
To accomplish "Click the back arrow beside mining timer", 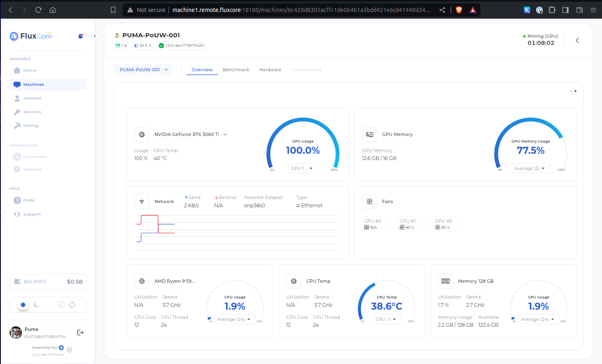I will (x=577, y=40).
